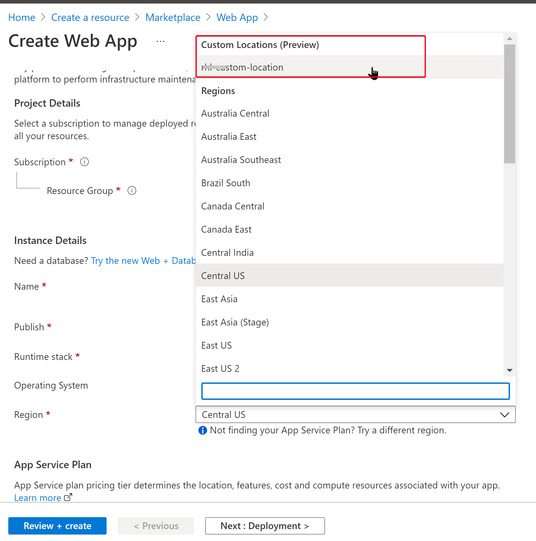Go to the Home breadcrumb
This screenshot has height=541, width=536.
click(x=22, y=17)
